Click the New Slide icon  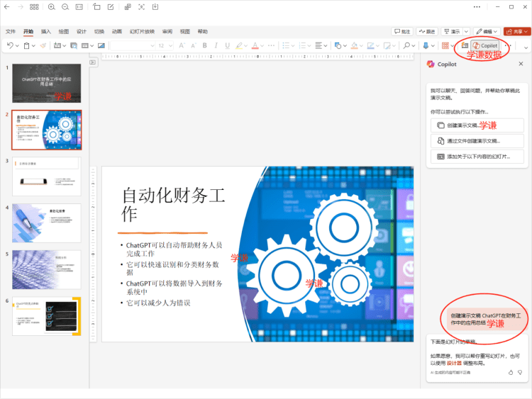[57, 45]
